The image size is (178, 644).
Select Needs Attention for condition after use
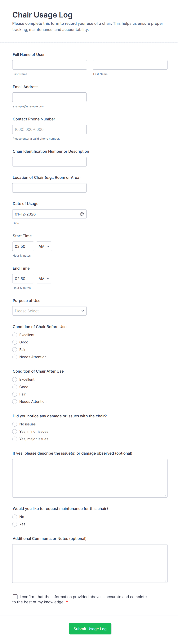coord(15,401)
